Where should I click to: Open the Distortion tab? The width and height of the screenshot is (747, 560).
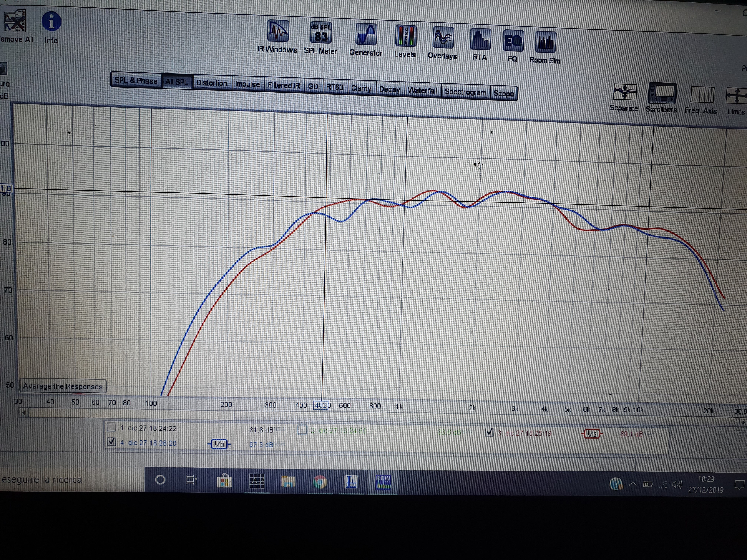point(212,83)
